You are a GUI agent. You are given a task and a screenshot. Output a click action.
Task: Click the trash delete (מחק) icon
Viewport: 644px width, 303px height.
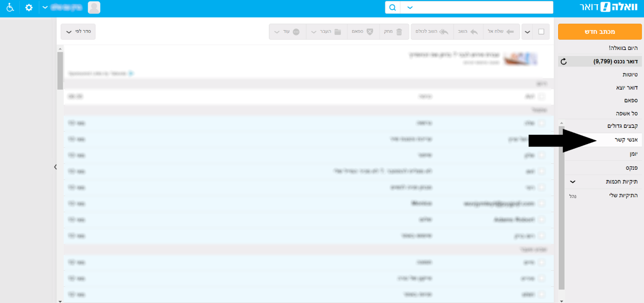pyautogui.click(x=399, y=32)
